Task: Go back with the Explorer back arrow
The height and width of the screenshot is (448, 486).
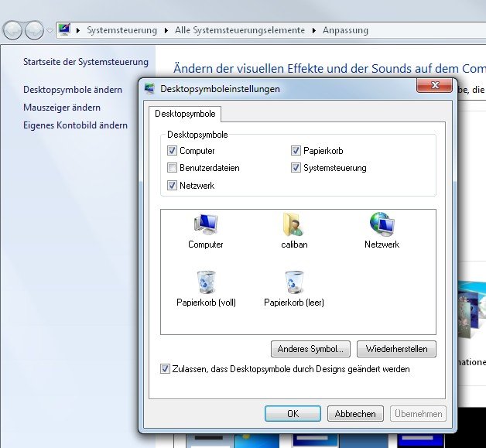Action: tap(12, 30)
